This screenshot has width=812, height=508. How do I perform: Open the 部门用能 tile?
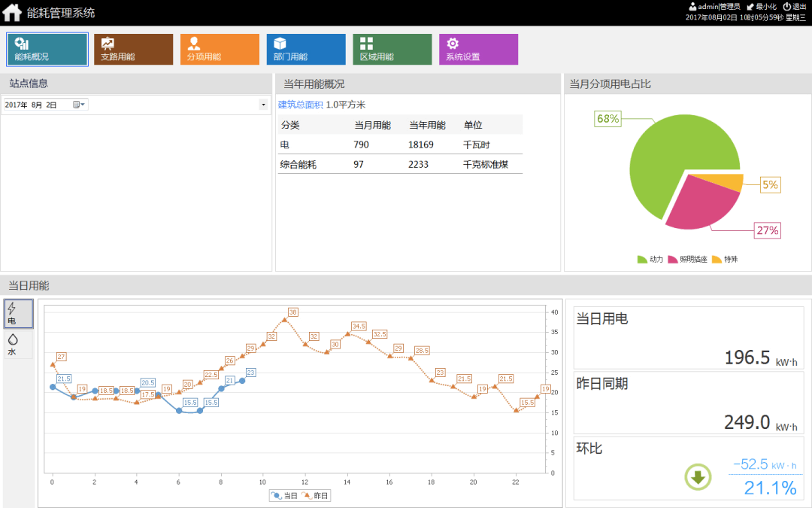[306, 49]
